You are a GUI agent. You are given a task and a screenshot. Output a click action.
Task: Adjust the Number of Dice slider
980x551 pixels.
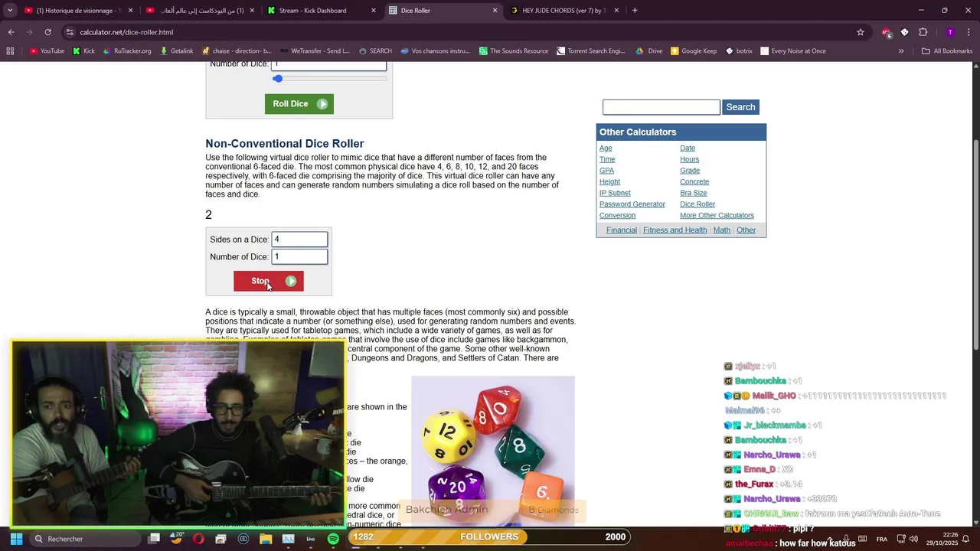tap(330, 79)
